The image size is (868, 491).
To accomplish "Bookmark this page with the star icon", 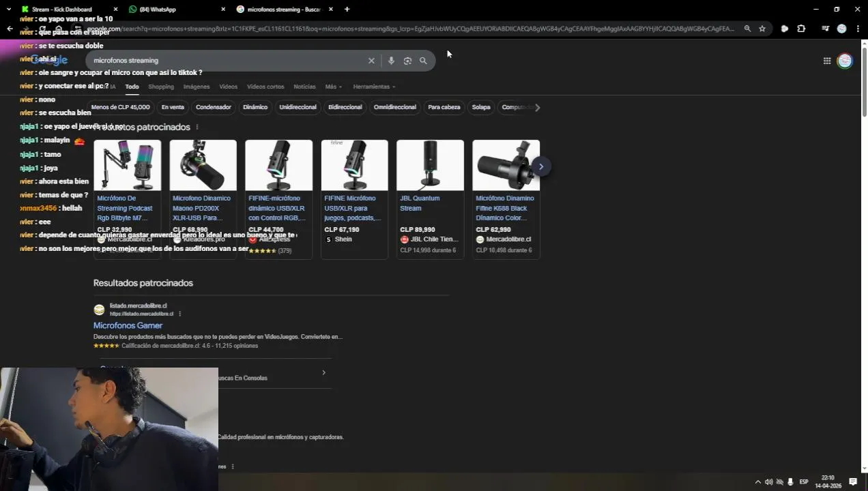I will pyautogui.click(x=762, y=29).
